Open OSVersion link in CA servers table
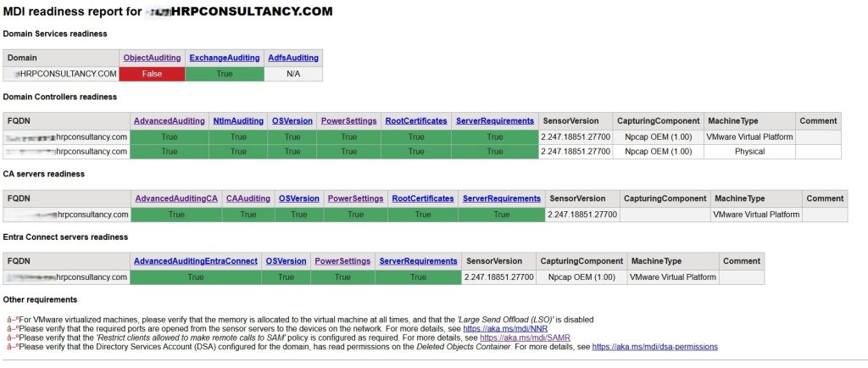This screenshot has width=868, height=368. [299, 198]
